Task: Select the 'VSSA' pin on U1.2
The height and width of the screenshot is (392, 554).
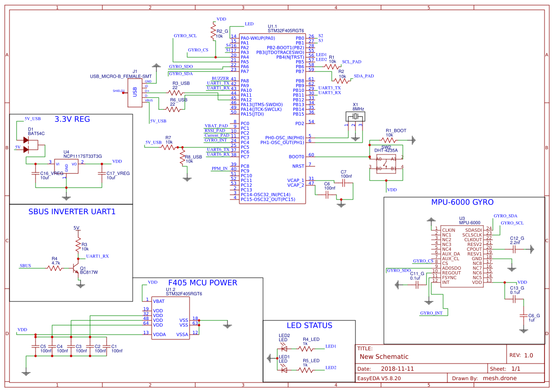Action: click(x=182, y=334)
